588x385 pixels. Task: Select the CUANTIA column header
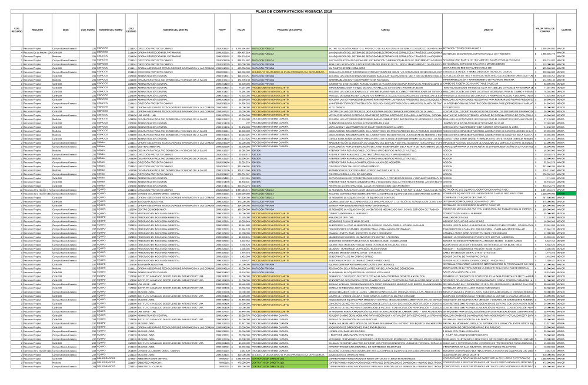pos(566,29)
